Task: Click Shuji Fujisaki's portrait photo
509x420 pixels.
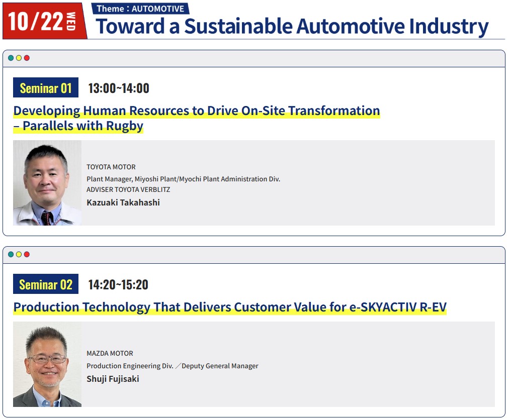Action: tap(47, 364)
